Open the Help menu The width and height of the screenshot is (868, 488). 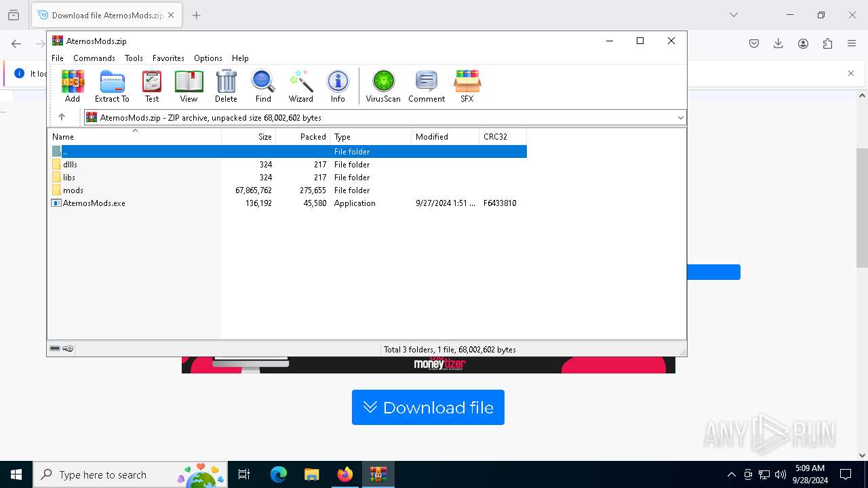coord(240,58)
